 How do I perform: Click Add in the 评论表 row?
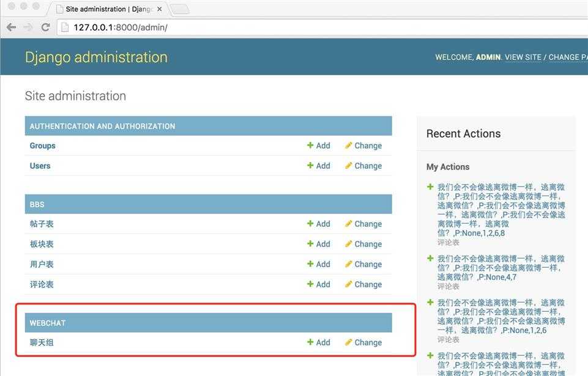323,284
